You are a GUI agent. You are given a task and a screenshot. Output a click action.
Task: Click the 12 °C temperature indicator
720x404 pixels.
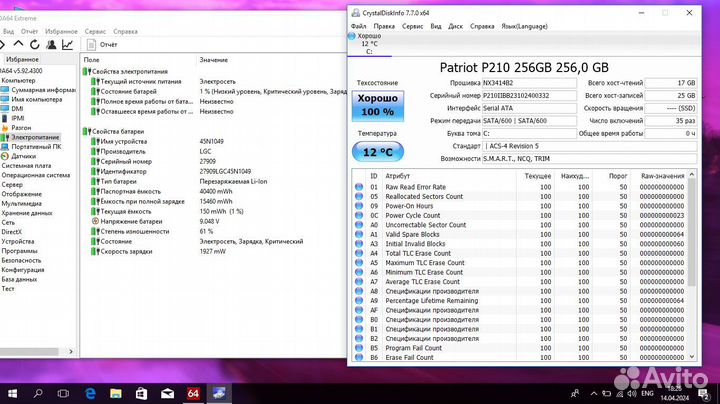(377, 152)
